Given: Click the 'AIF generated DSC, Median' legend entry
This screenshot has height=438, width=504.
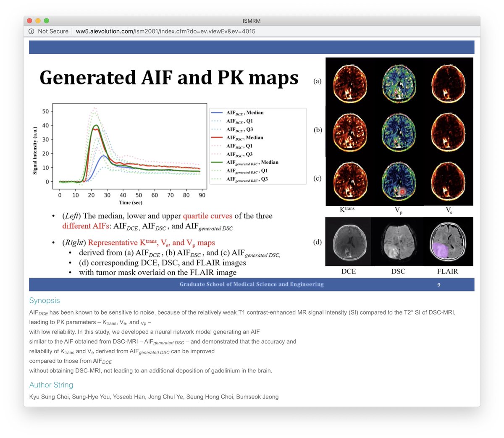Looking at the screenshot, I should point(245,163).
